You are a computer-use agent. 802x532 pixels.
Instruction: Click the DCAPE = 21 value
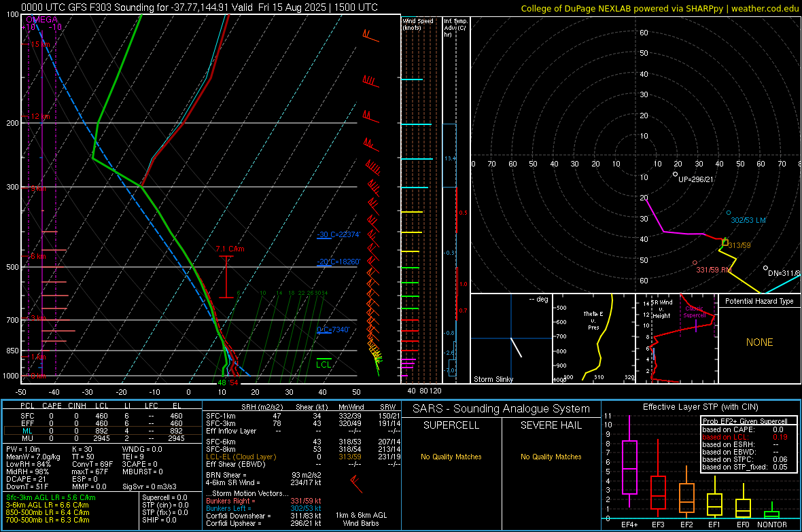tap(26, 479)
